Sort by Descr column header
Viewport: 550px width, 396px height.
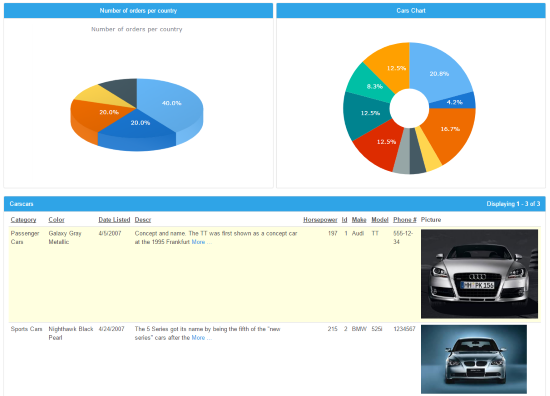(x=143, y=220)
